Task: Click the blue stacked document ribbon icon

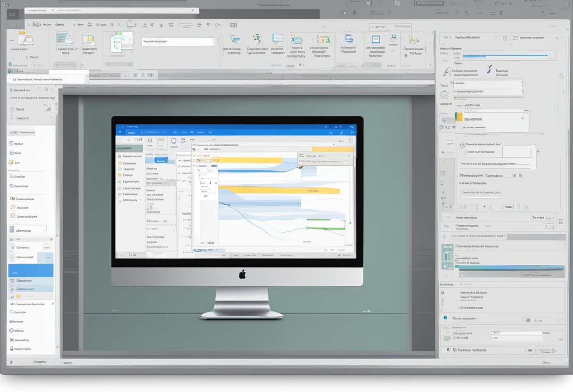Action: pyautogui.click(x=349, y=38)
